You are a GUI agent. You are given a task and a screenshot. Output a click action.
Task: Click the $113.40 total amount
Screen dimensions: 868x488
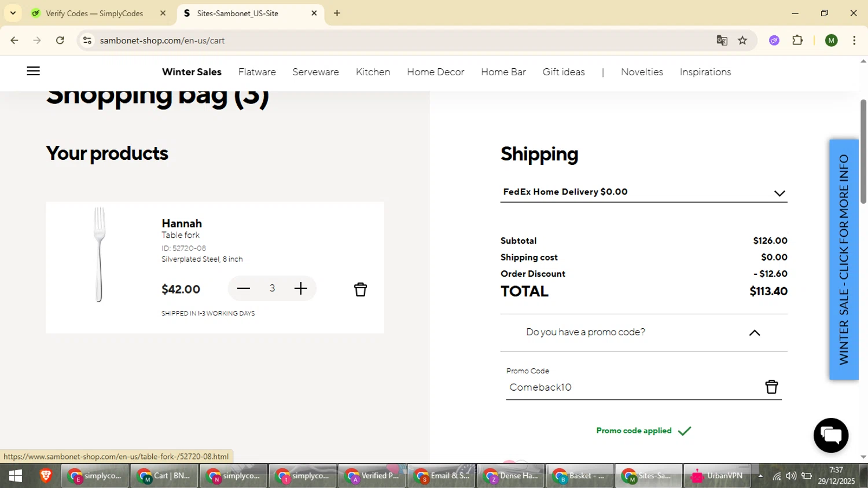[768, 291]
